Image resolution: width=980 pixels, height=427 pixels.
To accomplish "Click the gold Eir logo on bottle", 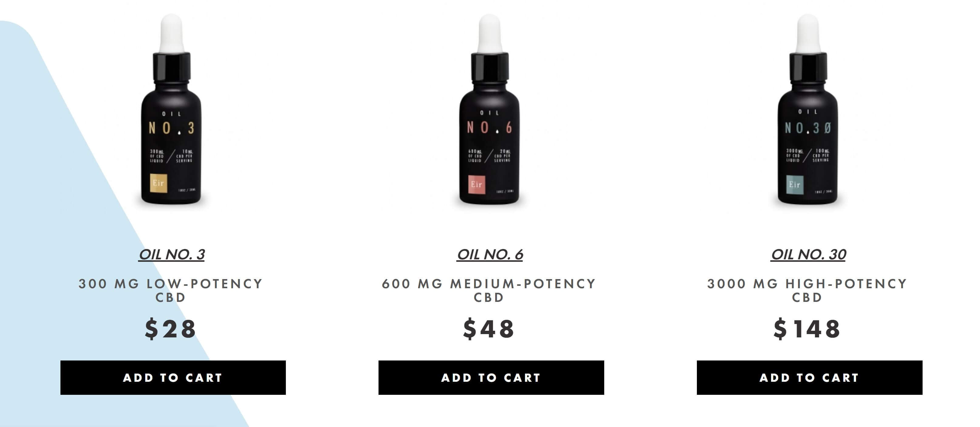I will click(158, 183).
